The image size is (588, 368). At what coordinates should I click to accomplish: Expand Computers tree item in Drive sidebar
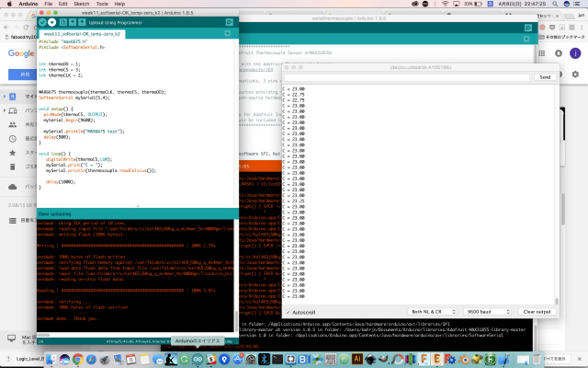pos(5,110)
